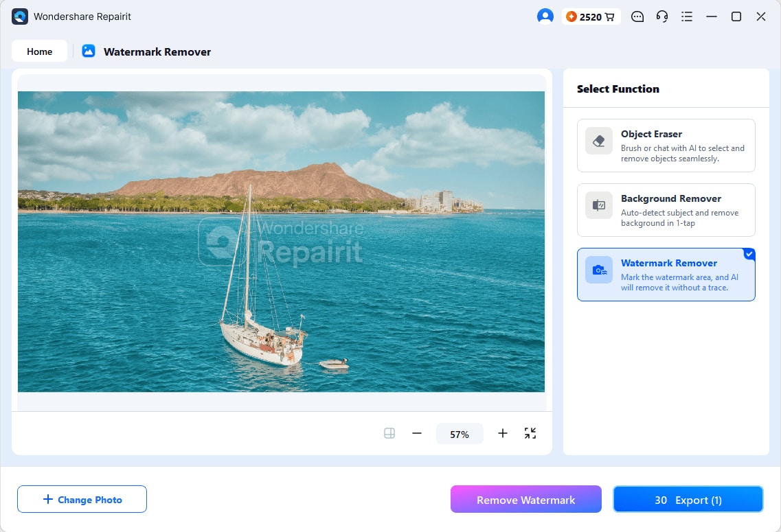Viewport: 781px width, 532px height.
Task: Open the user account profile icon
Action: click(545, 16)
